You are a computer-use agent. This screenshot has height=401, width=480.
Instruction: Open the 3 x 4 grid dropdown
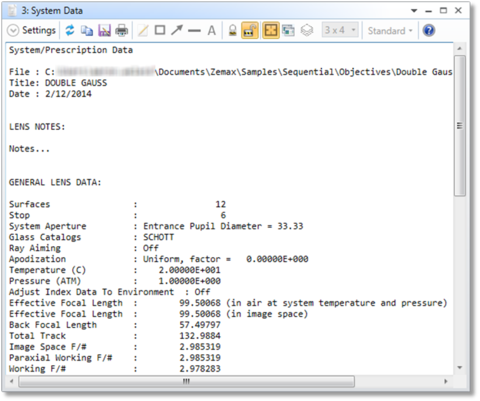(x=340, y=30)
